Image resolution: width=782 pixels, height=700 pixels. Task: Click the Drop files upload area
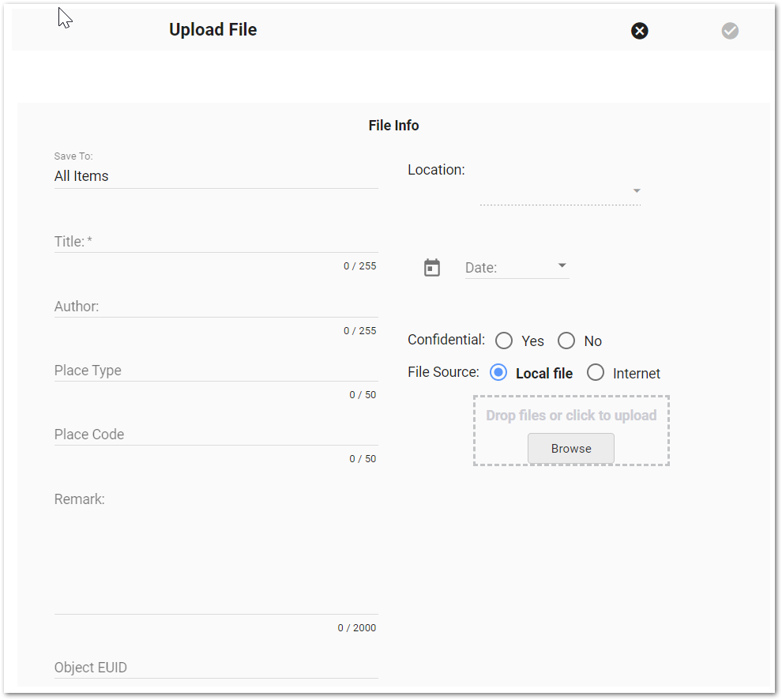point(570,416)
